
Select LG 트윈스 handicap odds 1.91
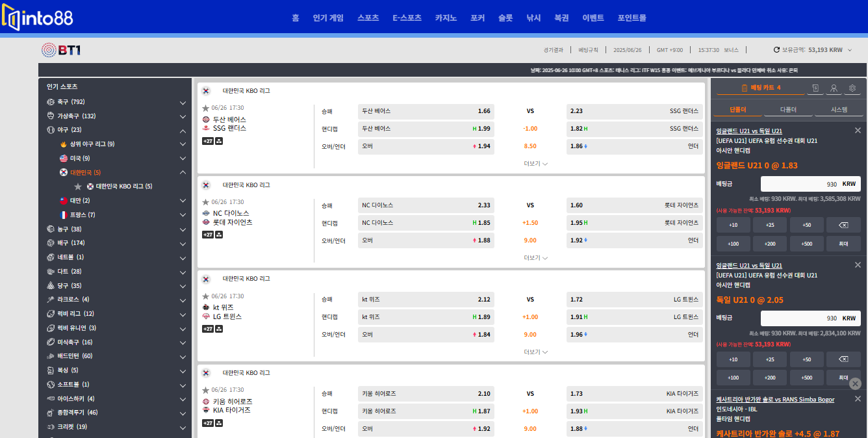point(634,317)
